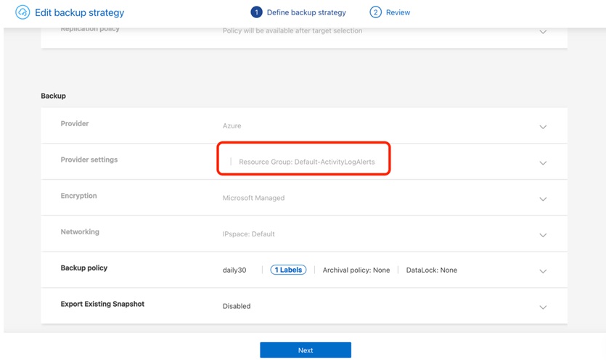
Task: Click the Resource Group: Default-ActivityLogAlerts value
Action: click(307, 162)
